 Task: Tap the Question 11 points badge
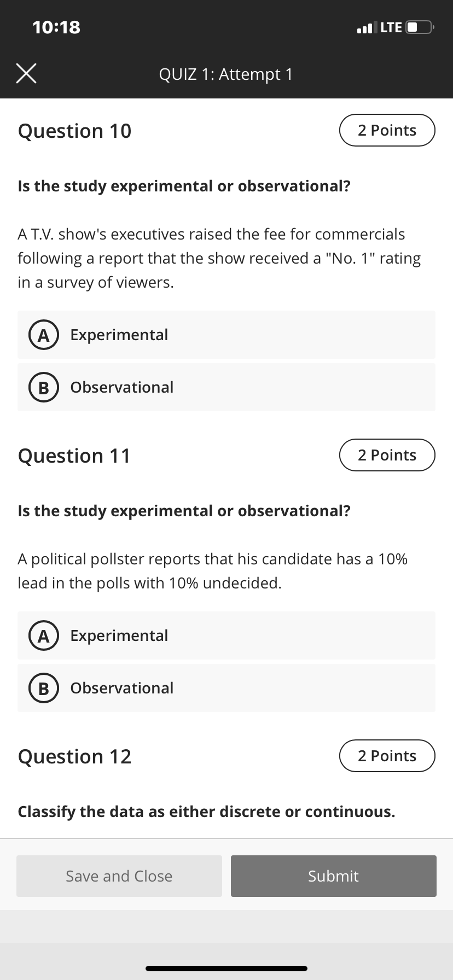(387, 455)
